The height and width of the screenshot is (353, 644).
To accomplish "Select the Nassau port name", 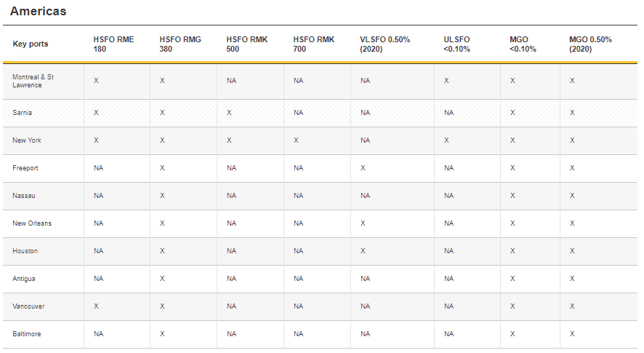I will (x=23, y=196).
